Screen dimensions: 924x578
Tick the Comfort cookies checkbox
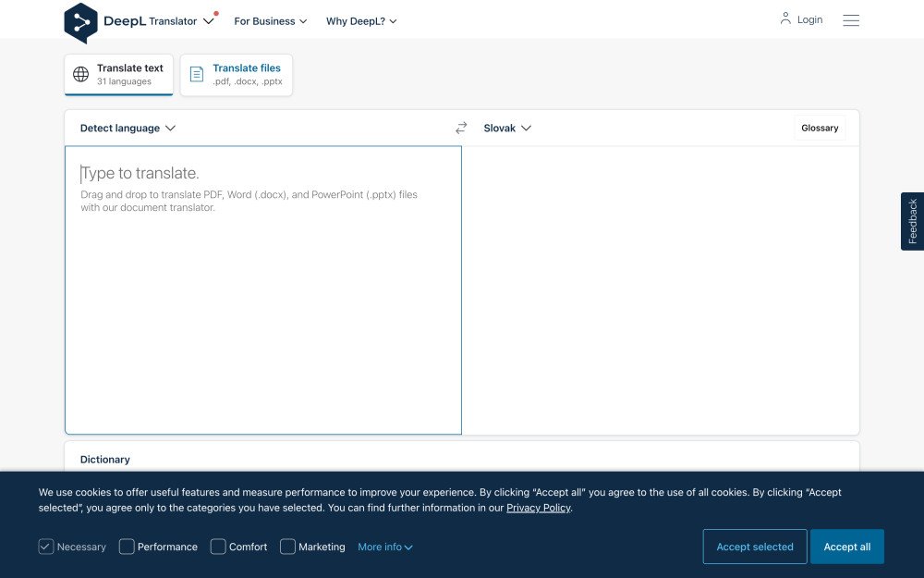point(218,547)
